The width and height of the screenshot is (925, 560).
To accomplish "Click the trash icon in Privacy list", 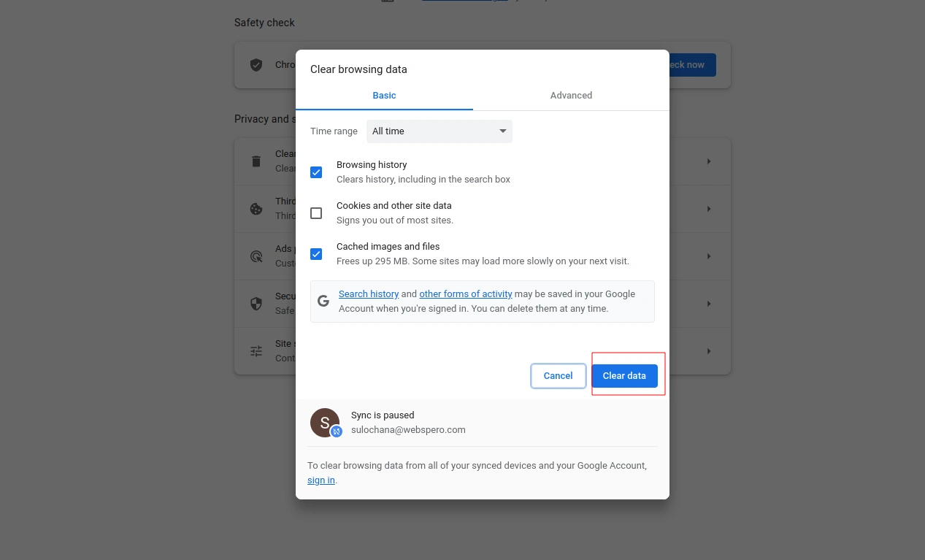I will tap(256, 161).
